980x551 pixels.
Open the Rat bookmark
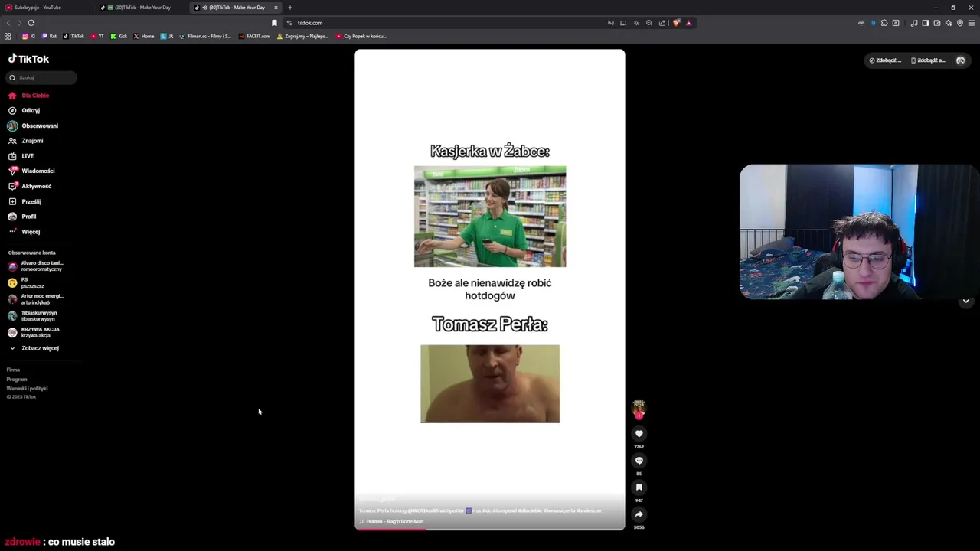[49, 36]
